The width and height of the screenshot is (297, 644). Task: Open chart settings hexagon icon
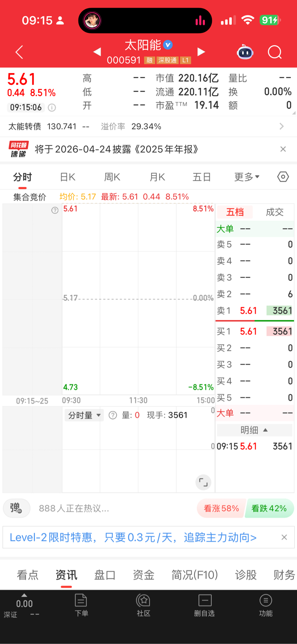[x=283, y=177]
